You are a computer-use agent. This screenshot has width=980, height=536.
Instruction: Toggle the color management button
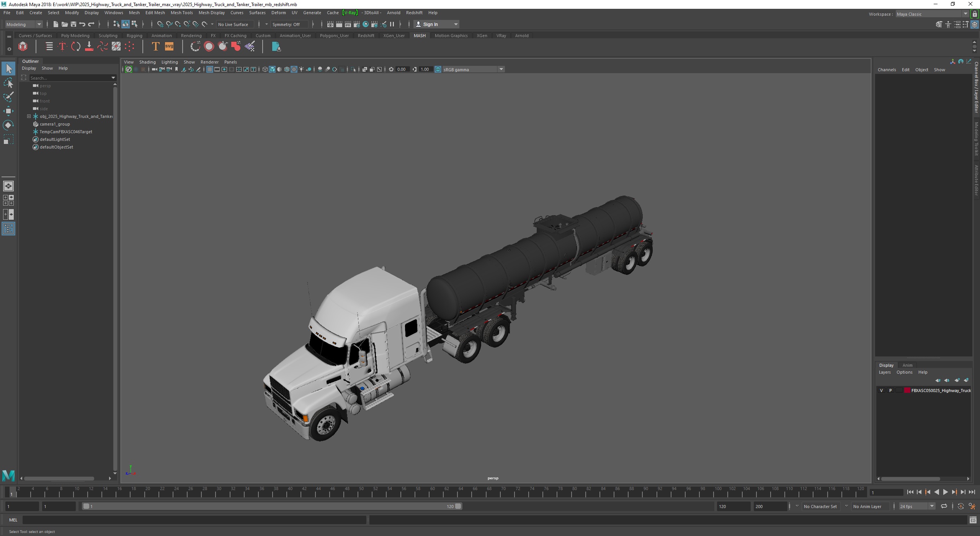coord(438,69)
